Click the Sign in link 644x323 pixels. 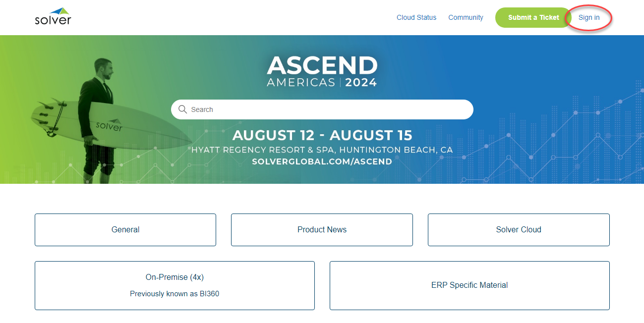tap(589, 17)
